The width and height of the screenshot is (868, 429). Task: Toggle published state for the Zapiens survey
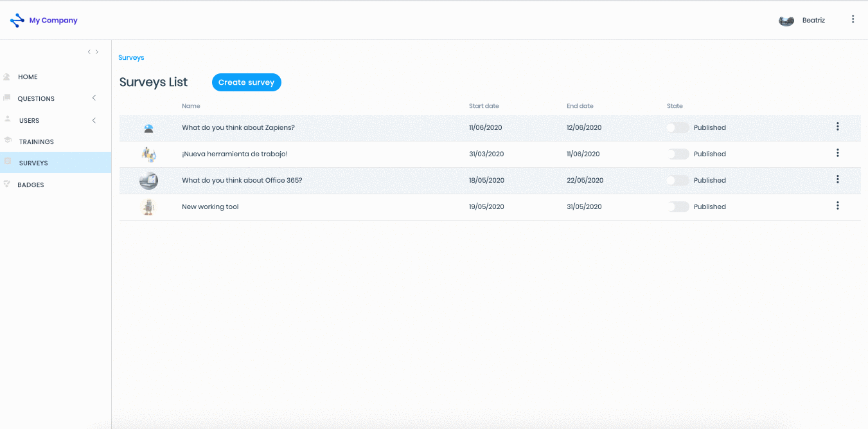point(677,127)
